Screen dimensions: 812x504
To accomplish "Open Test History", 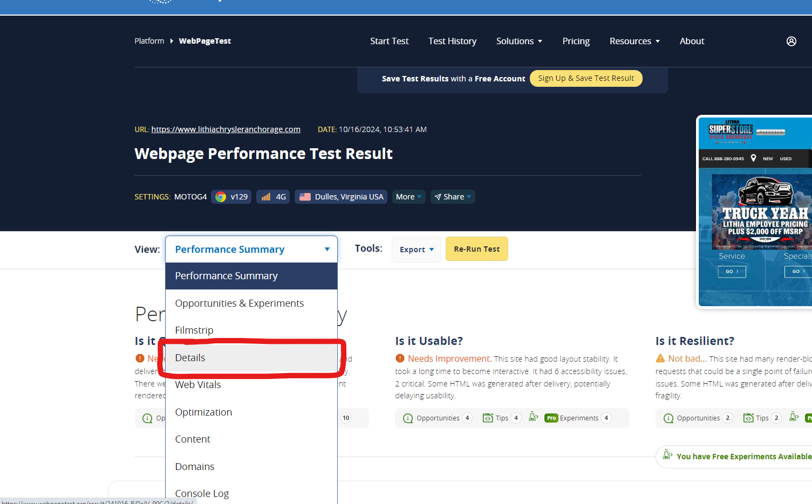I will tap(452, 42).
